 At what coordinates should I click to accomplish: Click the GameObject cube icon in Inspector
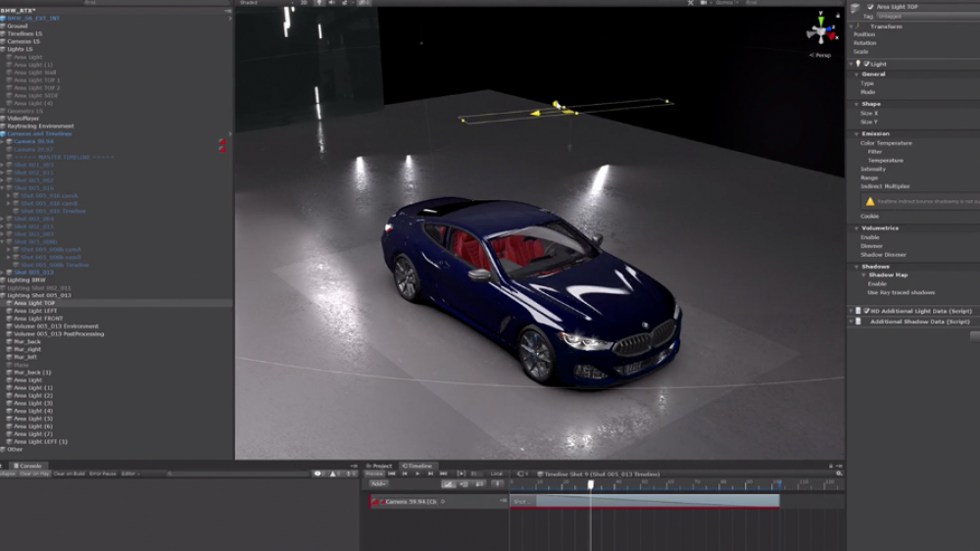click(855, 8)
